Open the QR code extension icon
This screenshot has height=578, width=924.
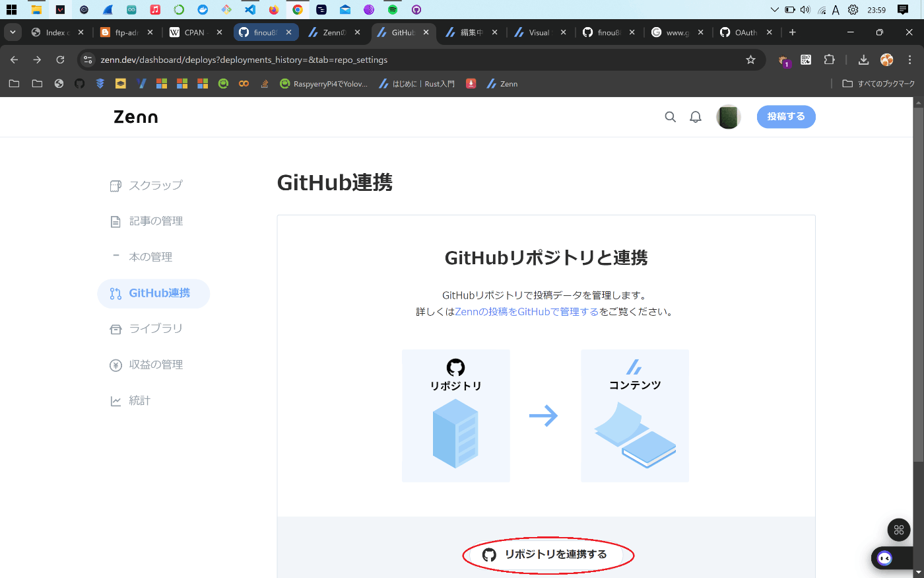[x=806, y=59]
